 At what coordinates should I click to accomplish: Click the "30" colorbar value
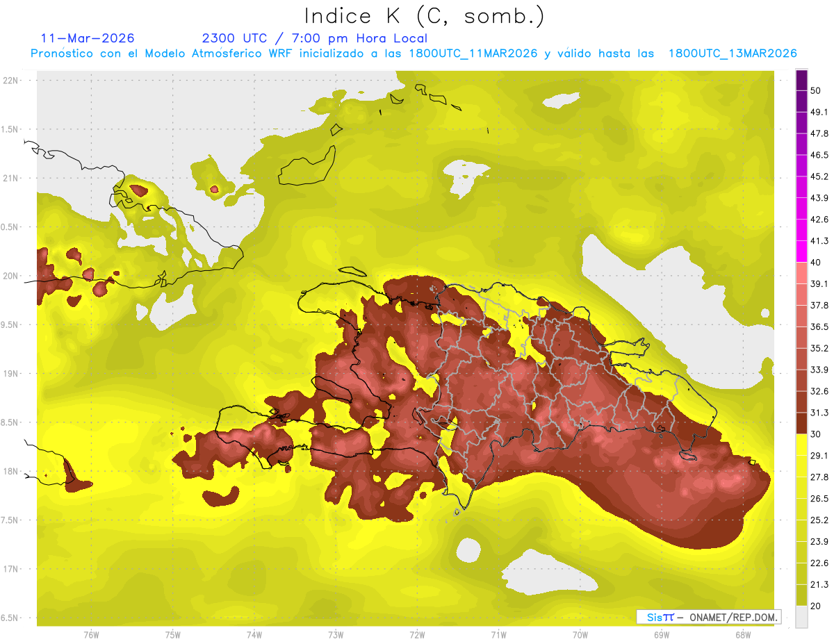point(817,434)
